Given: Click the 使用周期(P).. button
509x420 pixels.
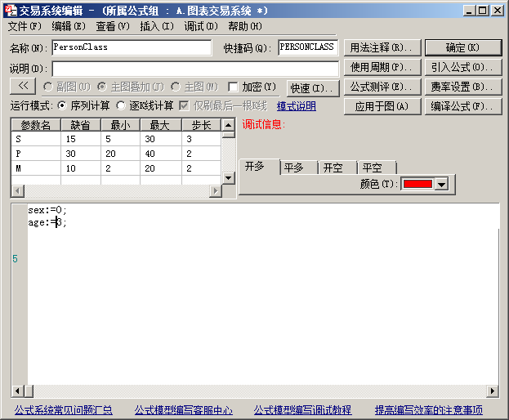Looking at the screenshot, I should (x=382, y=68).
